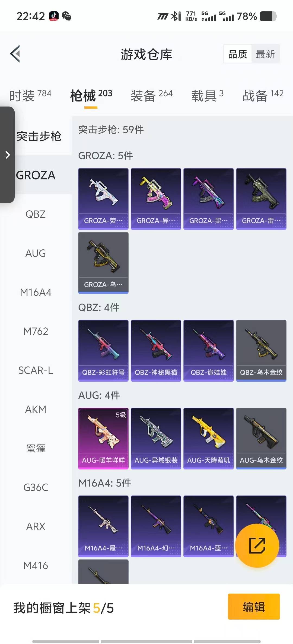
Task: Select M416 in the weapon sidebar
Action: pos(36,565)
